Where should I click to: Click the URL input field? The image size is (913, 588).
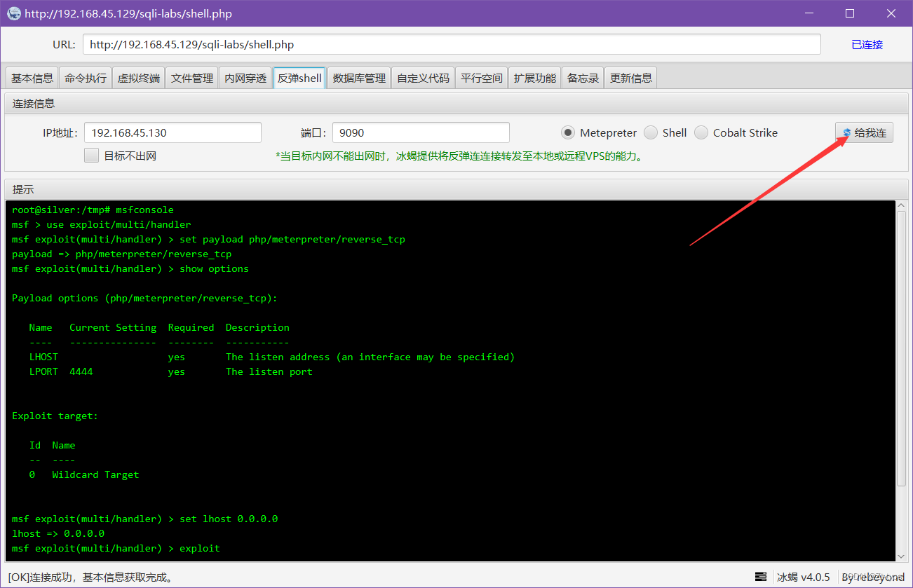[452, 44]
